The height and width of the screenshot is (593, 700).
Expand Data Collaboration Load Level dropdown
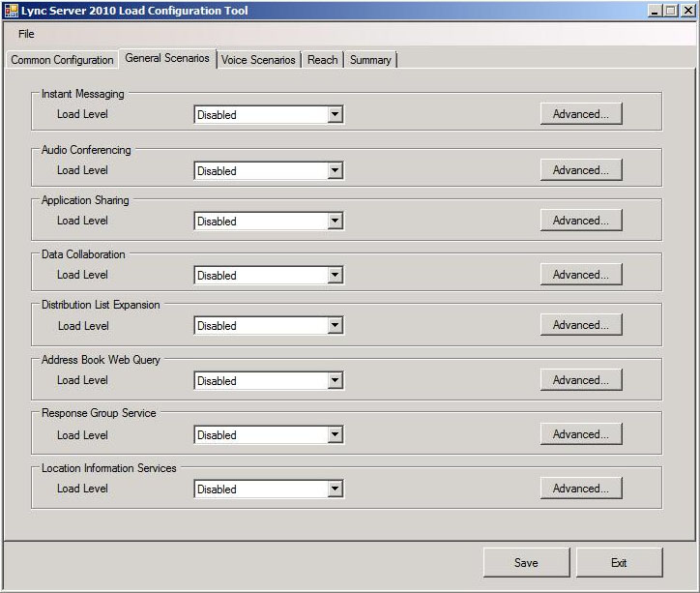pos(269,275)
